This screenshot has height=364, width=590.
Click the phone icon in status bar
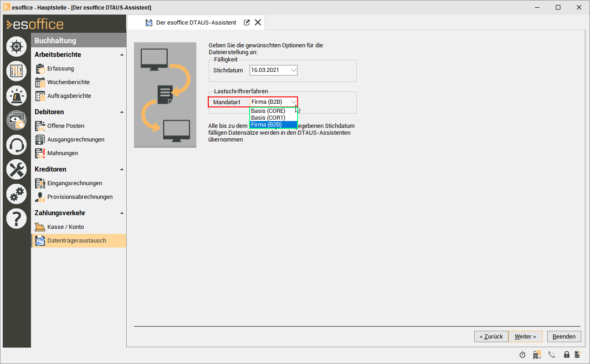552,354
